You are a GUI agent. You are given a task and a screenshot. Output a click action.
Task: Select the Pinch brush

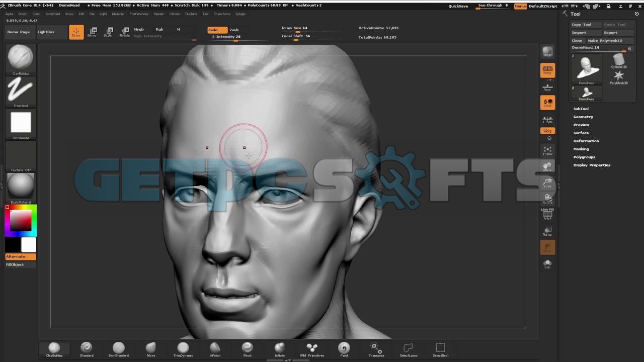248,349
